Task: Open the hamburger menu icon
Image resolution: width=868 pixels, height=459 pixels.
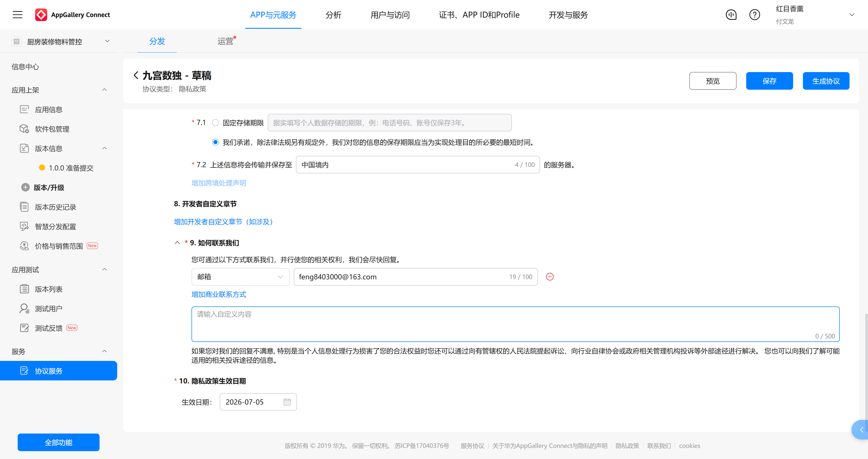Action: pyautogui.click(x=18, y=15)
